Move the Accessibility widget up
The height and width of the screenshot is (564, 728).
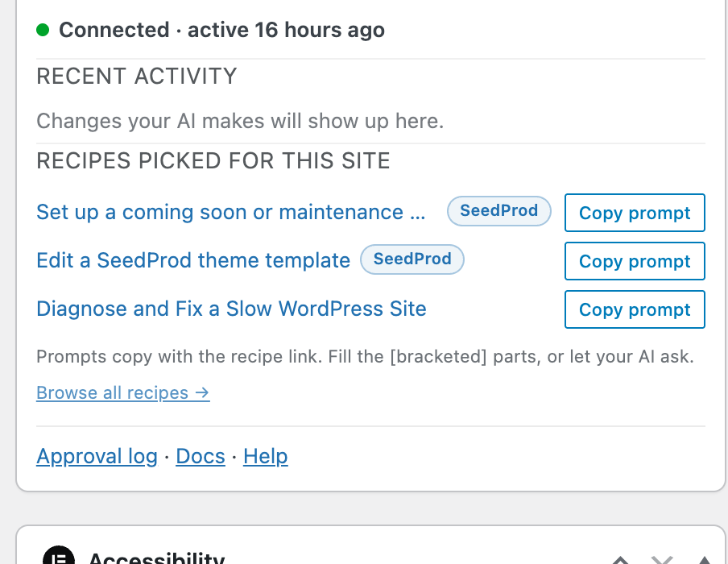pos(621,559)
